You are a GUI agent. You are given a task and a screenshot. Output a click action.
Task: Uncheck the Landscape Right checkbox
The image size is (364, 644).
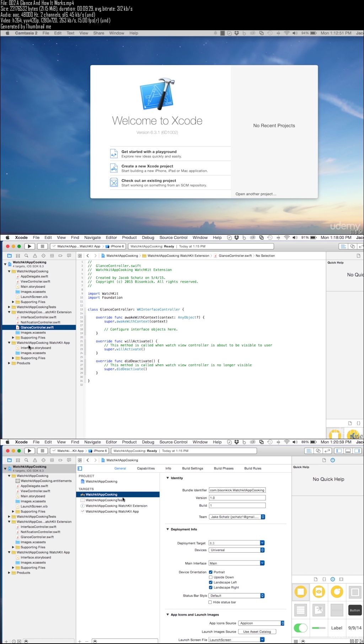(x=211, y=587)
